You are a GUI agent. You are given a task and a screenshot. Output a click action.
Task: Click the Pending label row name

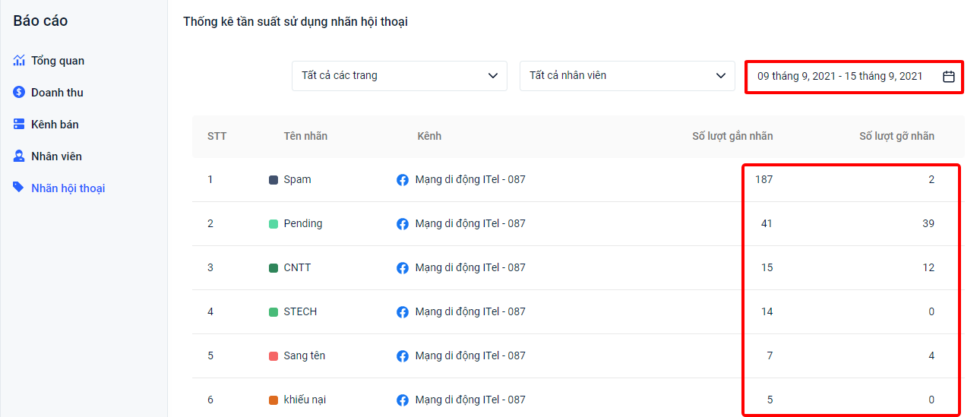[302, 224]
